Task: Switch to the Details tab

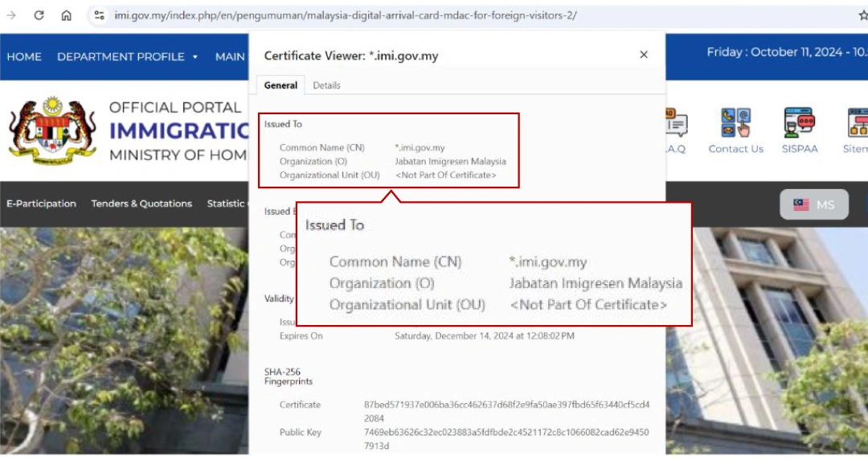Action: pos(326,85)
